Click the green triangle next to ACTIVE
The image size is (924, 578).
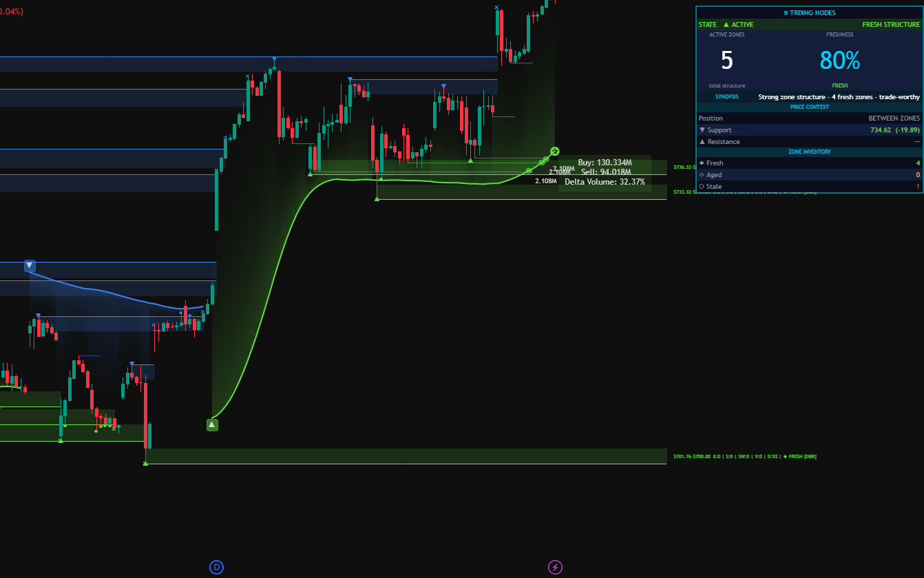click(726, 25)
